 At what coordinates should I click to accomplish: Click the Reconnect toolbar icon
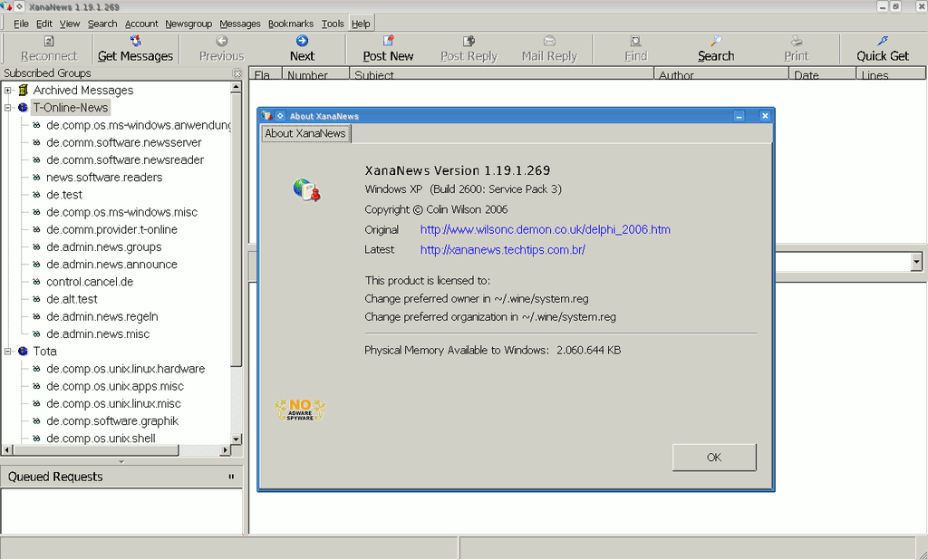[49, 41]
